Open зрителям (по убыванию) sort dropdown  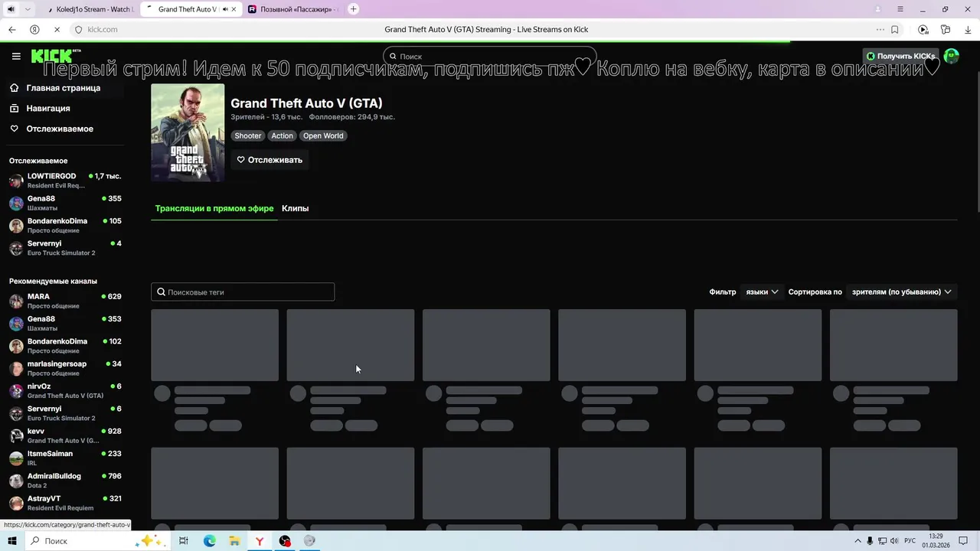click(x=901, y=292)
